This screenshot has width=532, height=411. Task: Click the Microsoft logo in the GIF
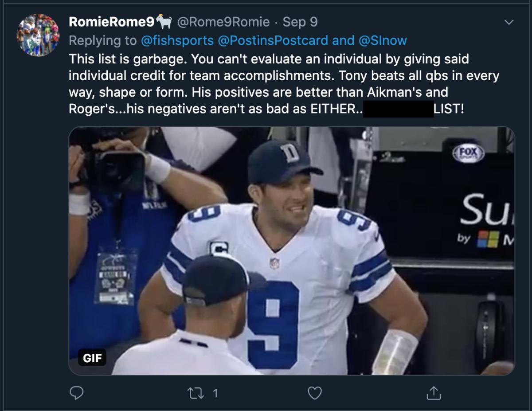point(486,240)
